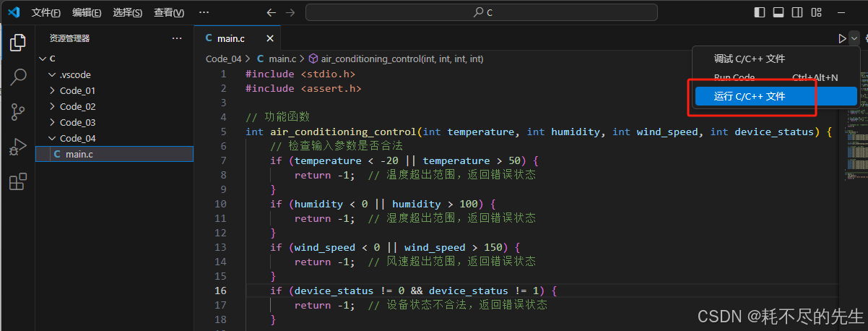Click the Run play triangle button

click(x=842, y=38)
